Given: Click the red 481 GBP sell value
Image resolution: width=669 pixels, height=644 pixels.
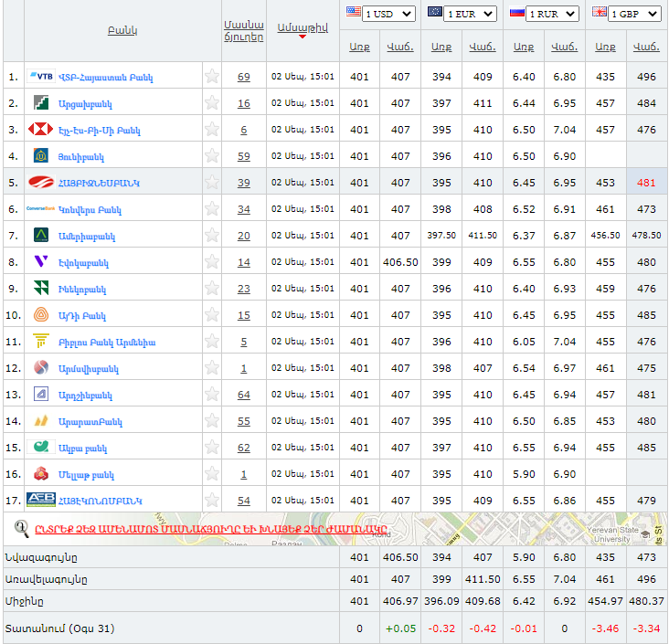Looking at the screenshot, I should point(646,183).
